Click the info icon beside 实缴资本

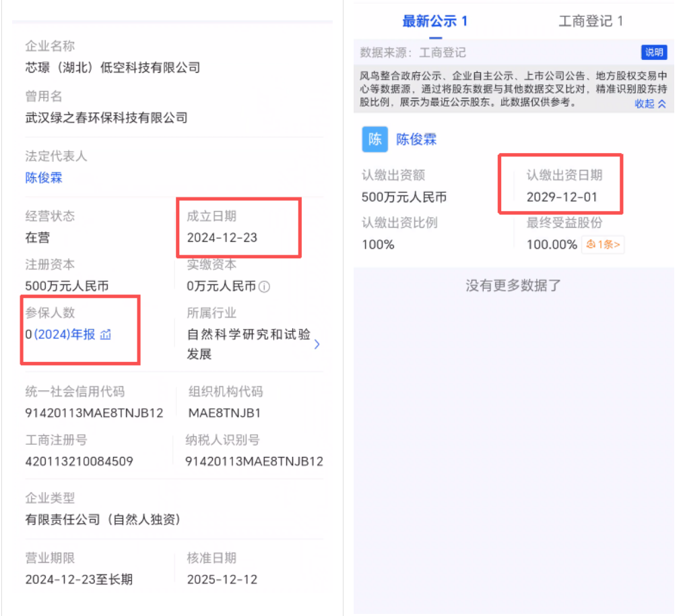[x=265, y=286]
